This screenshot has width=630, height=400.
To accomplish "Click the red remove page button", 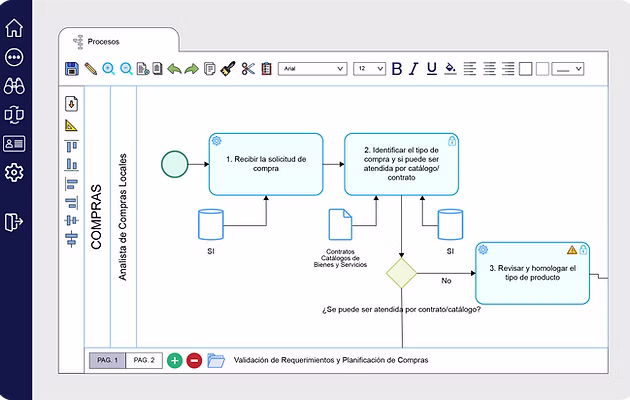I will coord(194,360).
